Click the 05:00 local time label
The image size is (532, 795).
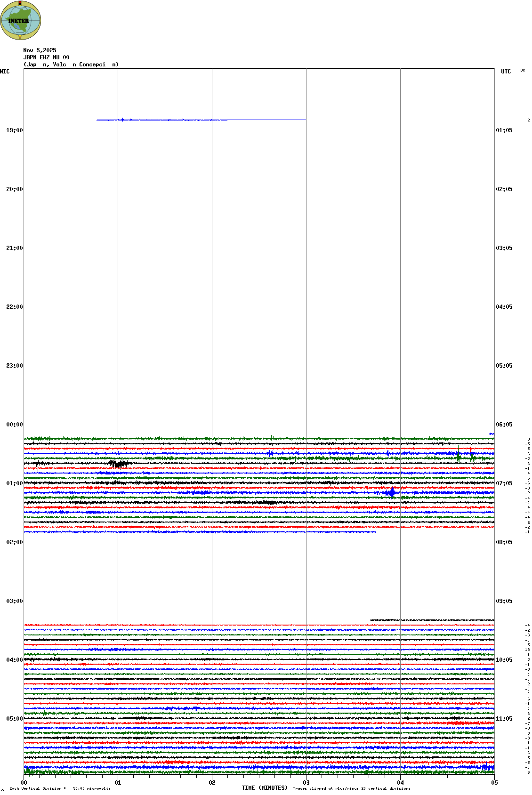pos(14,719)
